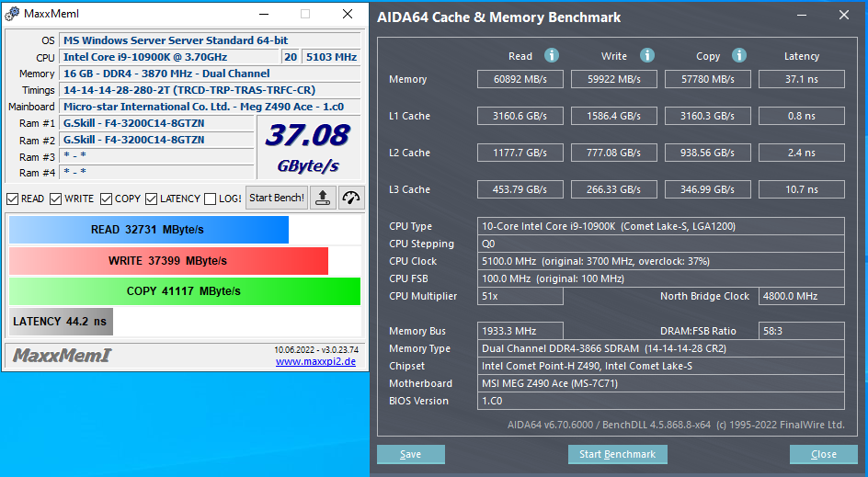Click the OS field MS Windows Server Standard

point(210,40)
